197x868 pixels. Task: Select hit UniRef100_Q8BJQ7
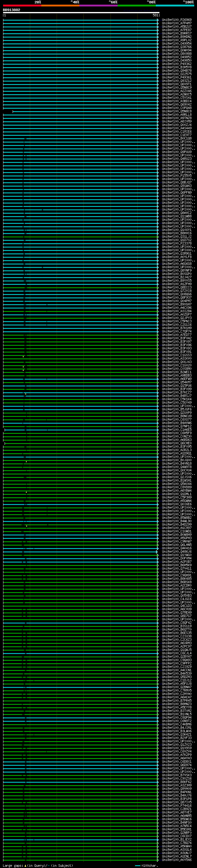(x=176, y=183)
